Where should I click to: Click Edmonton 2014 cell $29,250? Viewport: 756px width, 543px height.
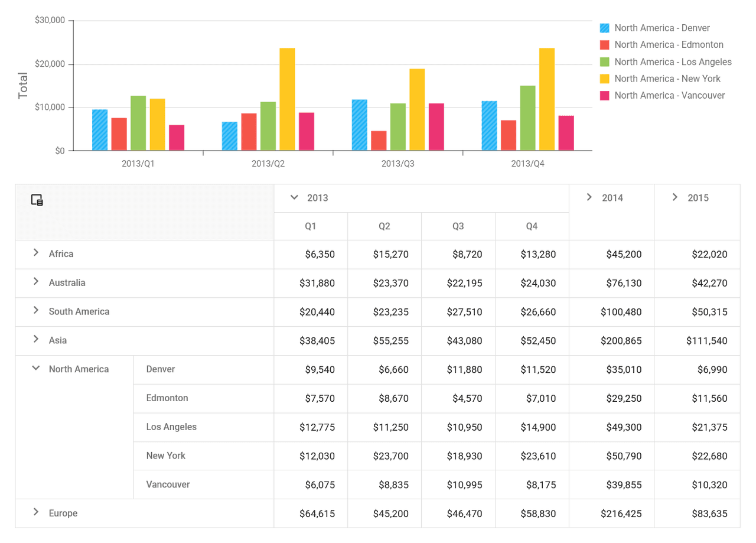[x=612, y=399]
